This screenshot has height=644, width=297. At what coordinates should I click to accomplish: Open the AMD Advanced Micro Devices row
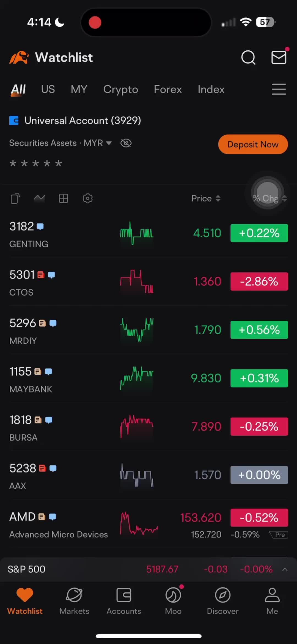pyautogui.click(x=148, y=524)
